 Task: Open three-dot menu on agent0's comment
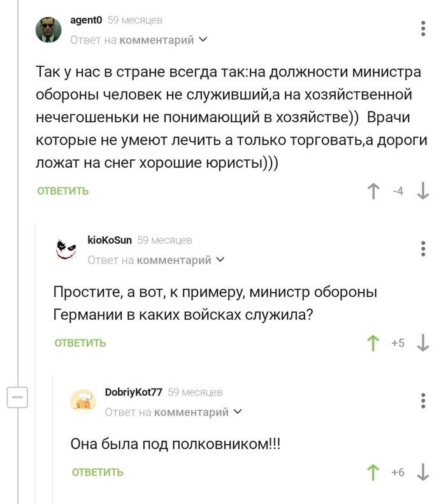pos(424,29)
